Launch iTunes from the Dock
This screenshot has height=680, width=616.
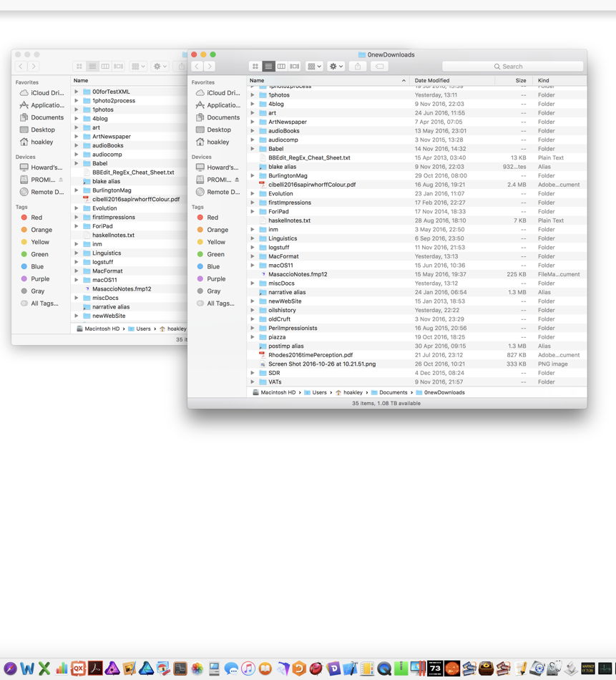point(248,669)
